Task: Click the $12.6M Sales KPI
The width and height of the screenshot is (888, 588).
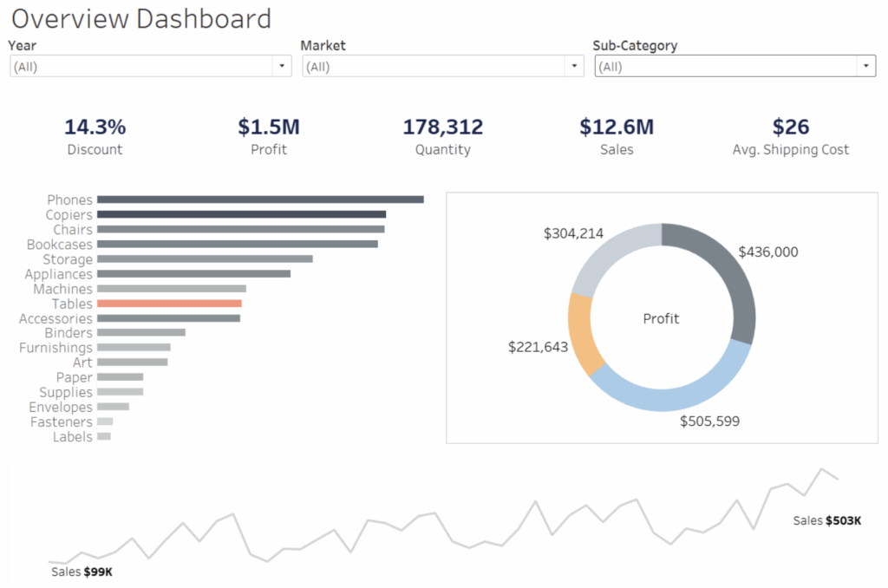Action: point(617,136)
